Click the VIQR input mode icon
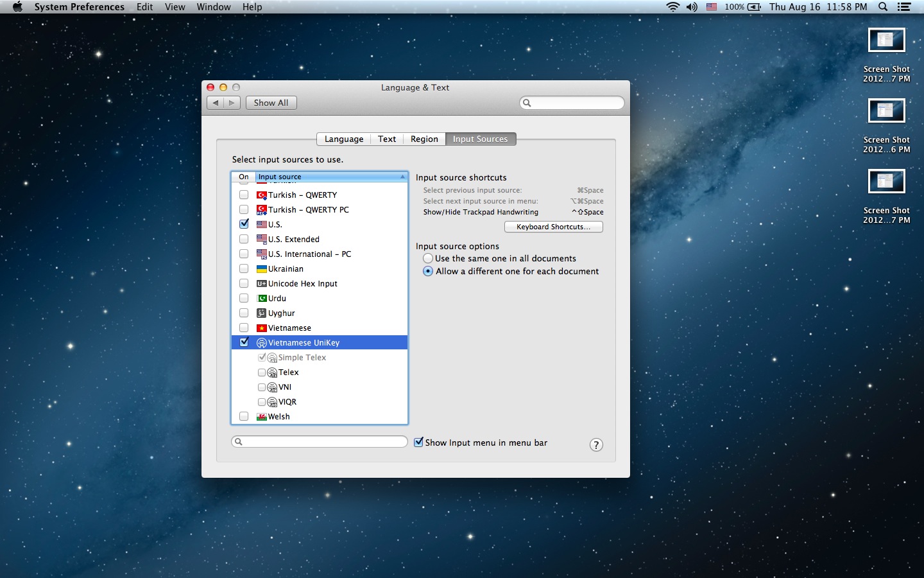924x578 pixels. click(272, 402)
